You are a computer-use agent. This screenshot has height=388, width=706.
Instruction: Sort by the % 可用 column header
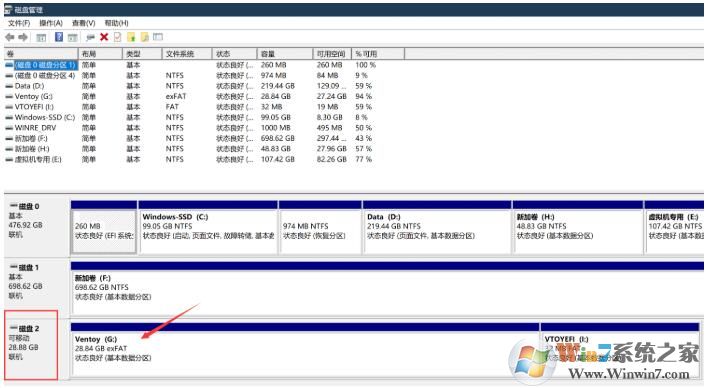[x=378, y=54]
